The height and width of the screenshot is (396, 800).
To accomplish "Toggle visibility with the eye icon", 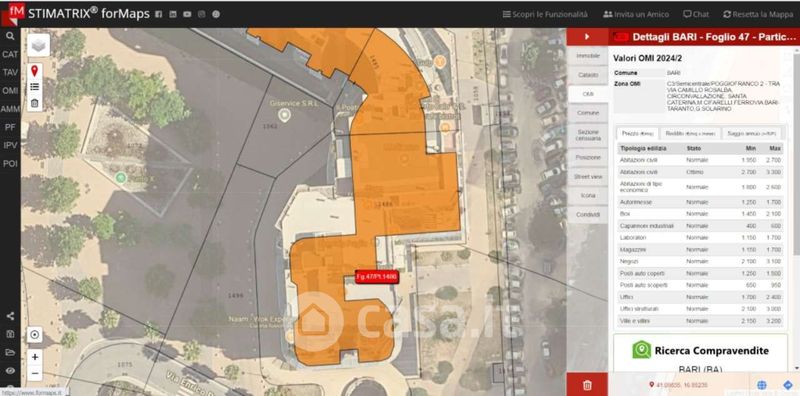I will pyautogui.click(x=10, y=371).
